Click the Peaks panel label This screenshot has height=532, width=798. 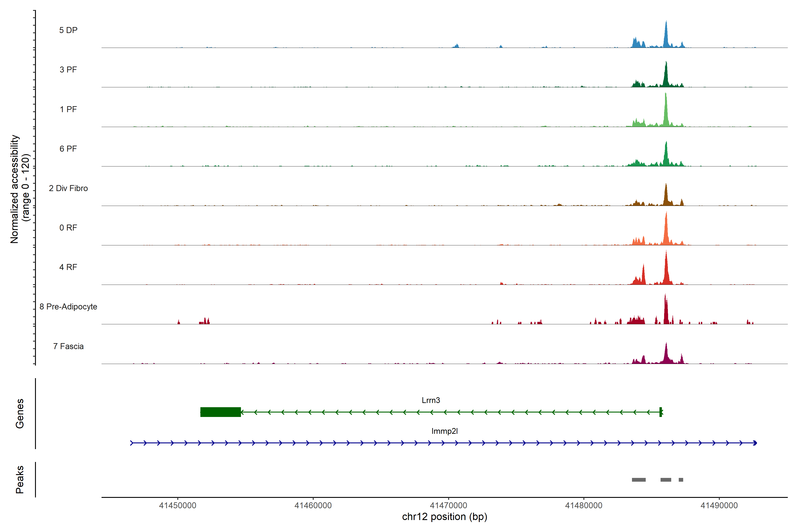(x=20, y=479)
